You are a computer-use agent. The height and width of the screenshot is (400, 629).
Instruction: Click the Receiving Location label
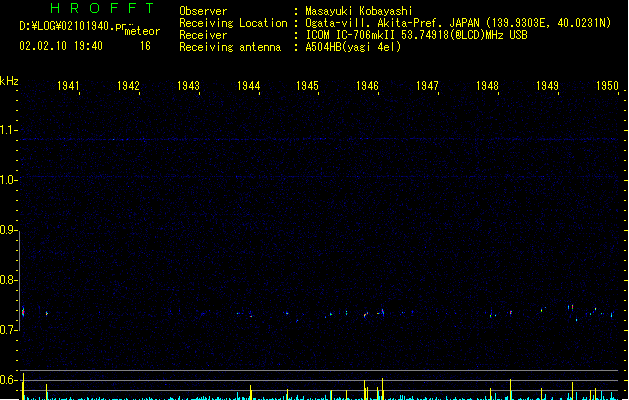tap(233, 23)
